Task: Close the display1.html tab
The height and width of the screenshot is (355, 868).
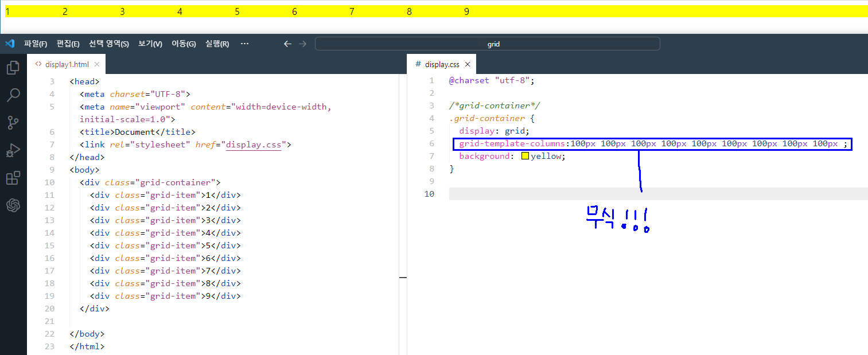Action: (97, 64)
